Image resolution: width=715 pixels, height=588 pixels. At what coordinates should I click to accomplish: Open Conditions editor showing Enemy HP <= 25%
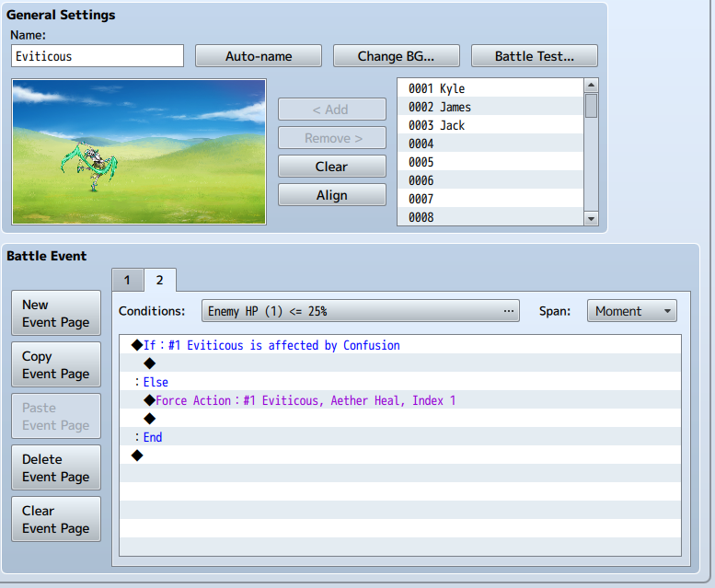360,311
